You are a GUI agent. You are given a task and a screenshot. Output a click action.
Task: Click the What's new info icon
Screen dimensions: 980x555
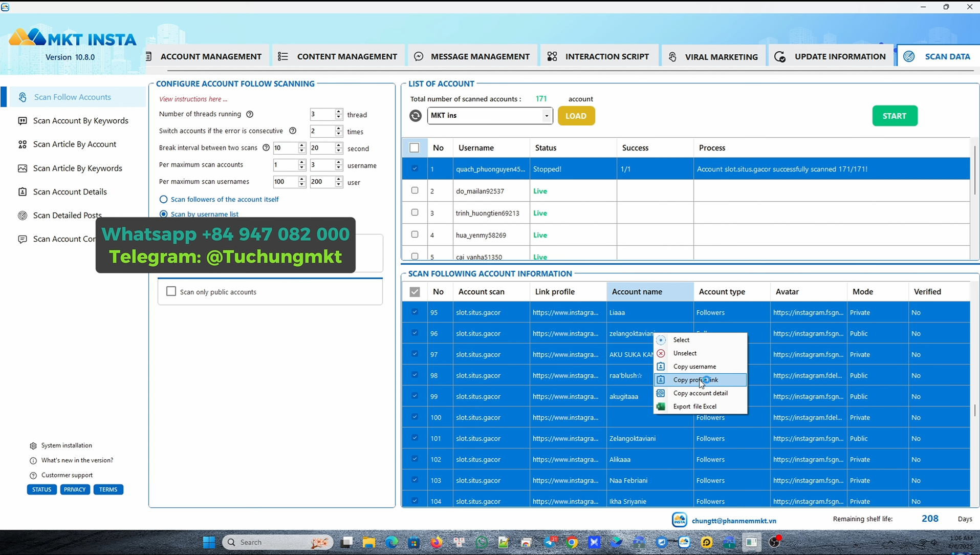pos(33,461)
